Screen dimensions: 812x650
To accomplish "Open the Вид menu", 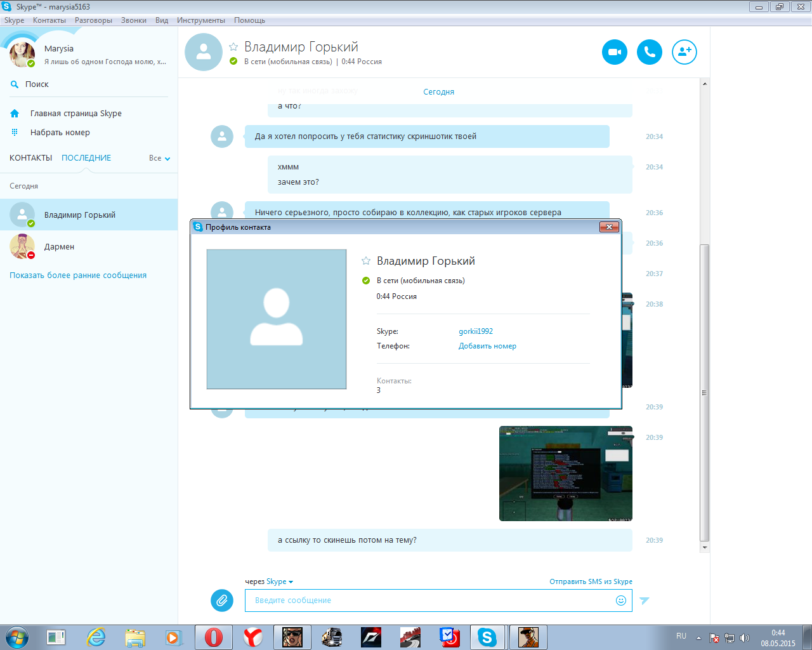I will [162, 20].
